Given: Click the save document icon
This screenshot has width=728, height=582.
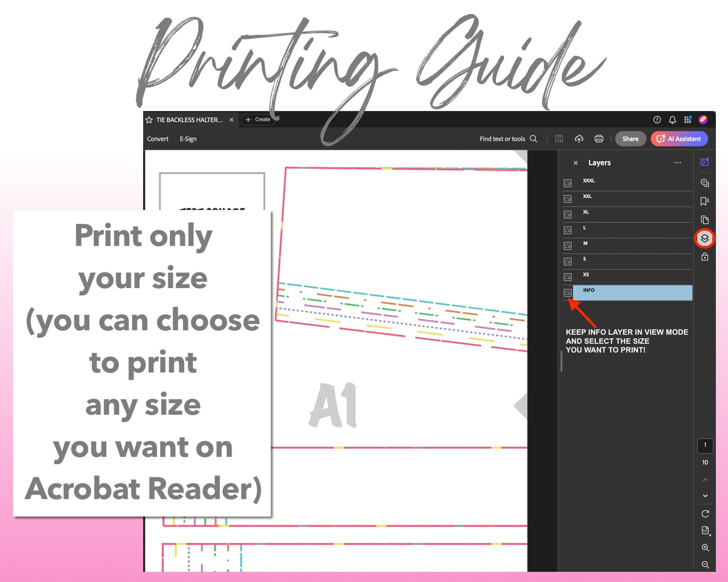Looking at the screenshot, I should (559, 138).
